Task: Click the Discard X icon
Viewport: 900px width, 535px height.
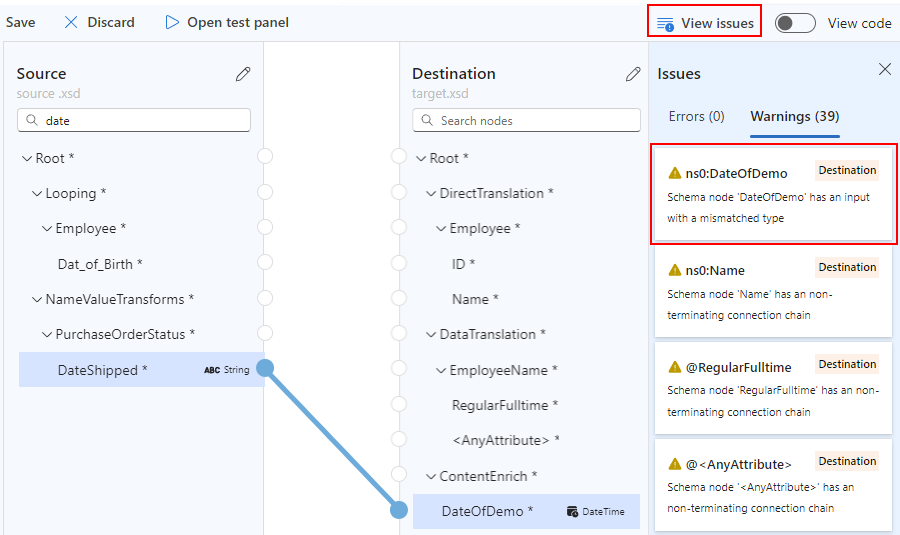Action: point(71,22)
